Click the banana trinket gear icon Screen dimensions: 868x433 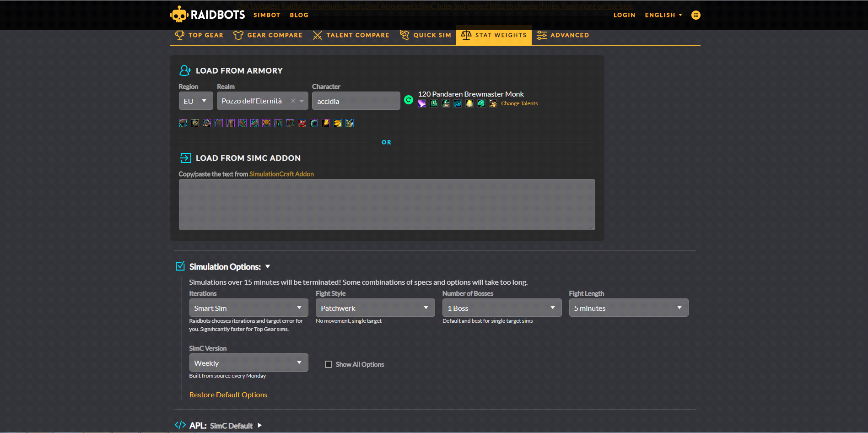pyautogui.click(x=338, y=123)
